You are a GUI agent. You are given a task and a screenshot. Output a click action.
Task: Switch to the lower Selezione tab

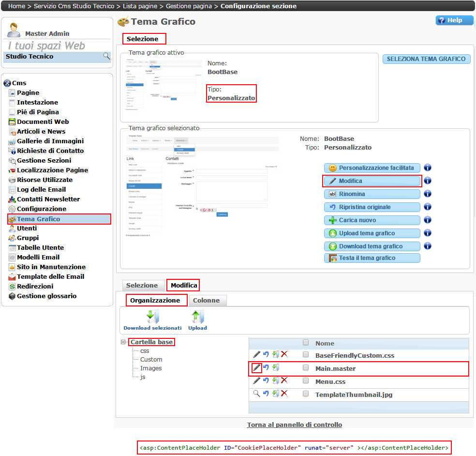142,286
